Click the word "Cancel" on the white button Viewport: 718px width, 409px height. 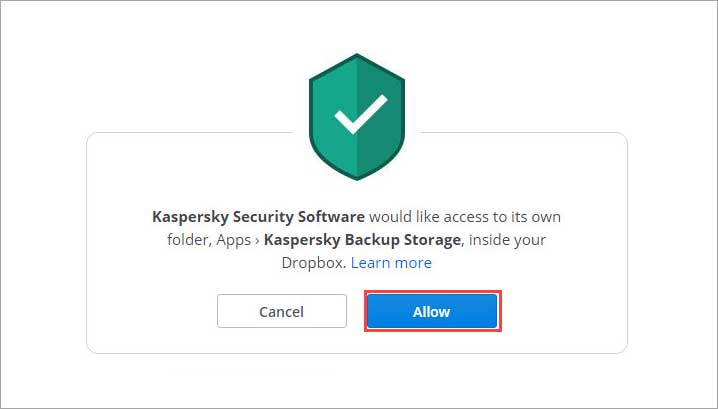281,311
